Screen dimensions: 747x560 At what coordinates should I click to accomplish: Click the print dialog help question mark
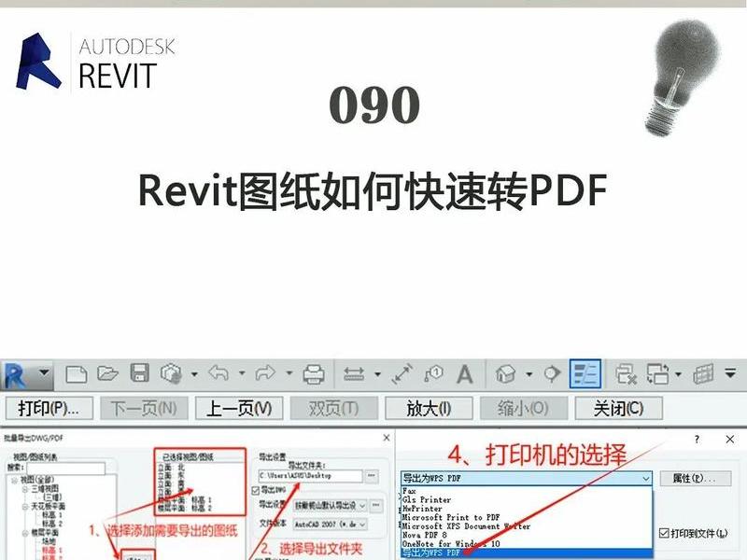[697, 439]
